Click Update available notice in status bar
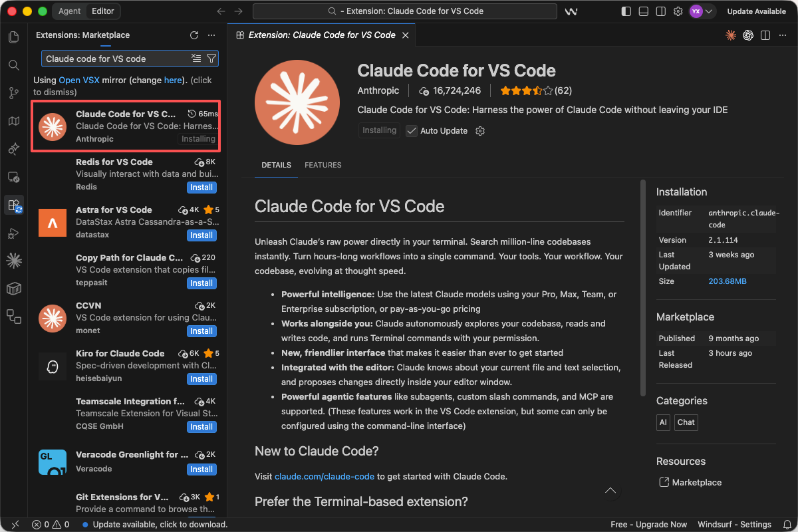This screenshot has width=798, height=532. (x=154, y=525)
